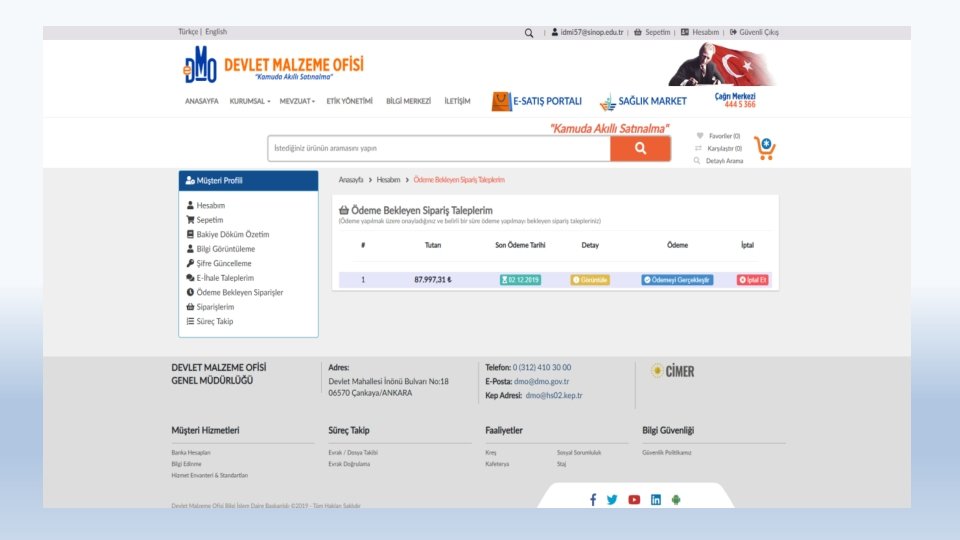960x540 pixels.
Task: Click Güvenli Çıkış to log out
Action: tap(754, 32)
